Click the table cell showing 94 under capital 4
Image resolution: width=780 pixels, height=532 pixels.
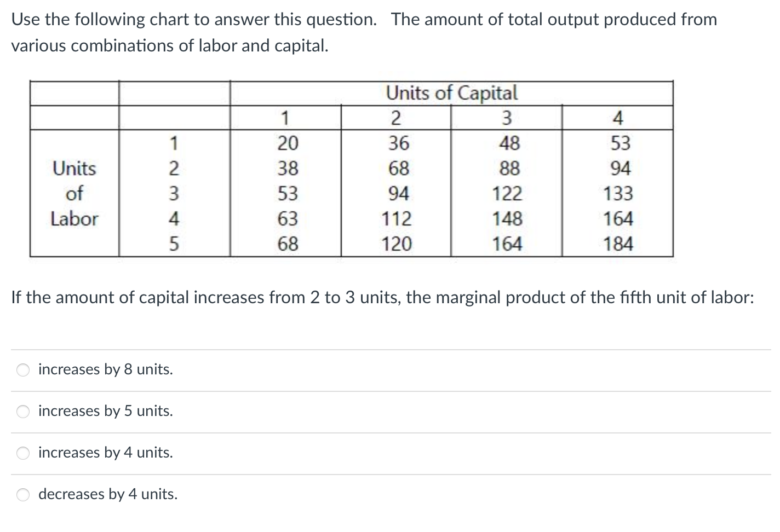pyautogui.click(x=620, y=168)
